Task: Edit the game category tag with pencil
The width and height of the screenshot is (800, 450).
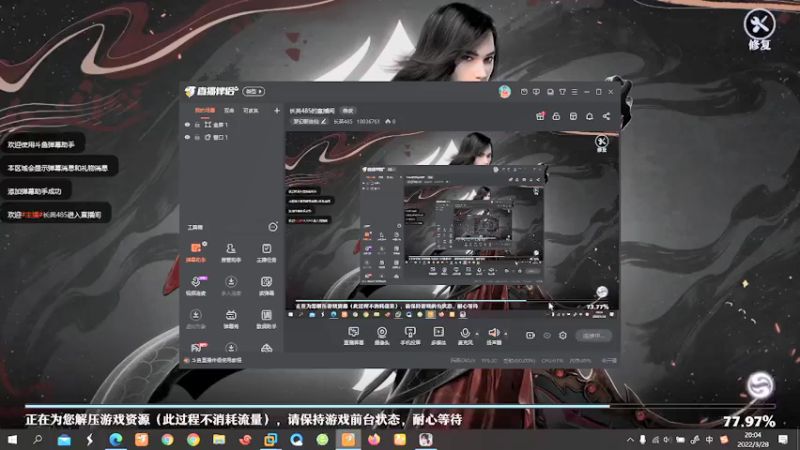Action: click(309, 121)
